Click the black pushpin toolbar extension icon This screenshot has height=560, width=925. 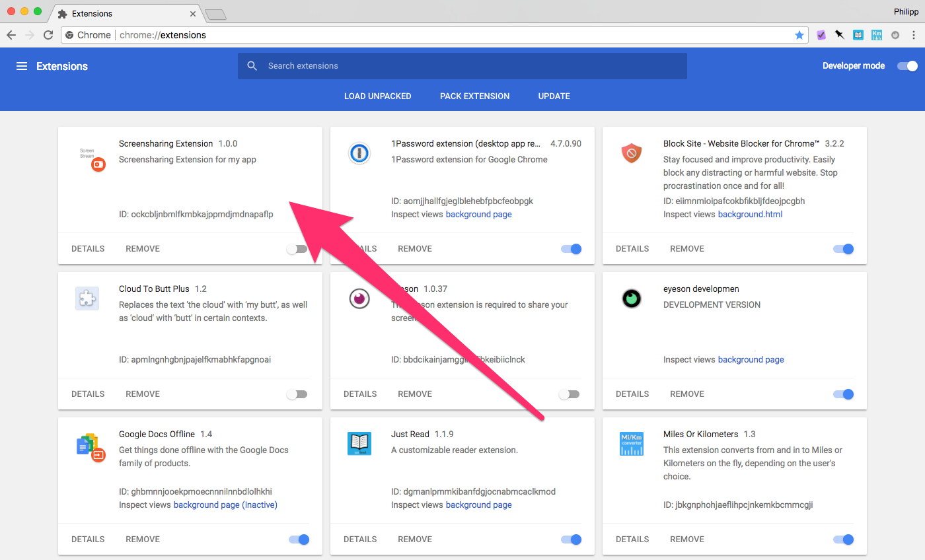pos(840,35)
